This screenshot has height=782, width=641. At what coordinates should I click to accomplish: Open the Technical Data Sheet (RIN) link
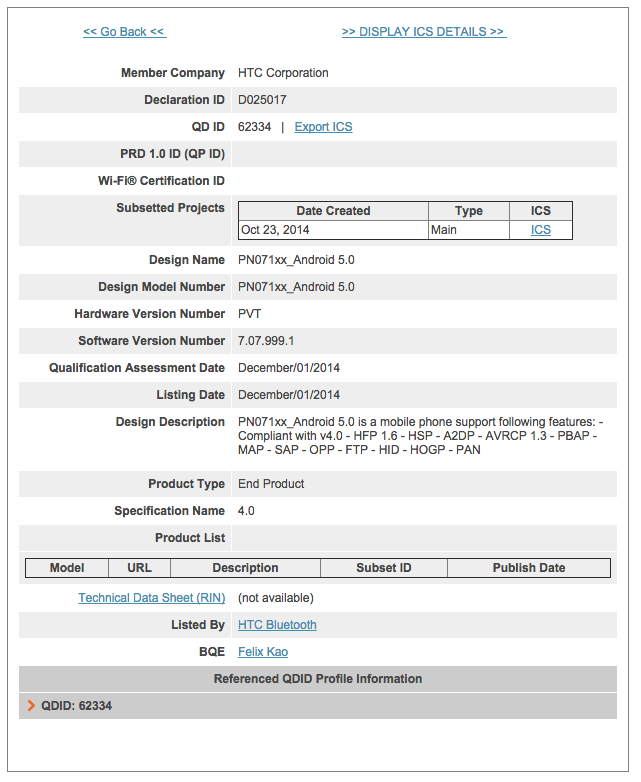[152, 598]
